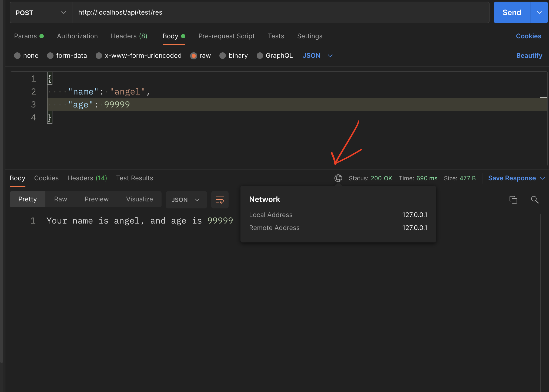The height and width of the screenshot is (392, 549).
Task: Select the raw body radio button
Action: [x=194, y=56]
